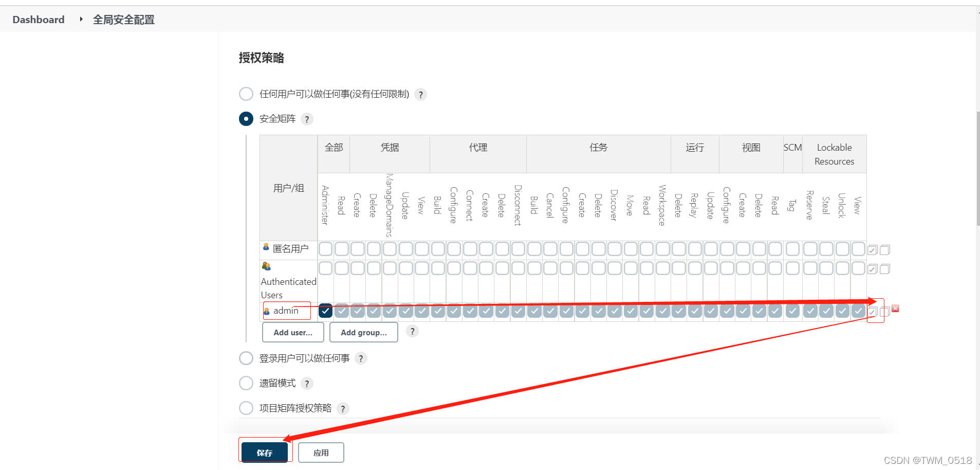Click the 应用 apply button

point(321,453)
